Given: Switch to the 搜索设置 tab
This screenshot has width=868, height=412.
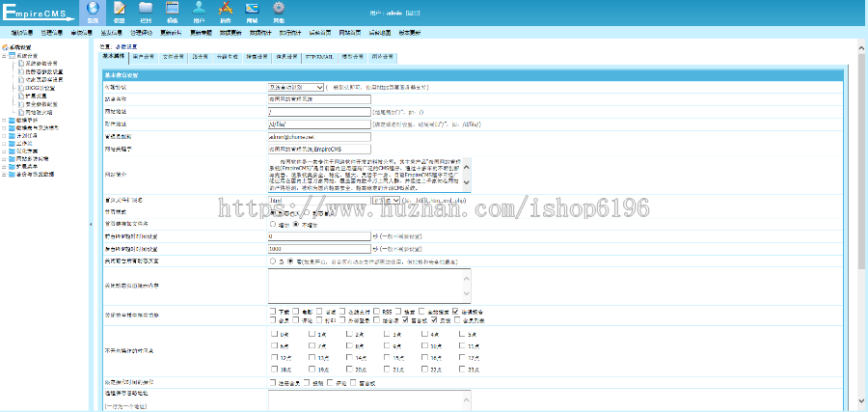Looking at the screenshot, I should click(258, 57).
